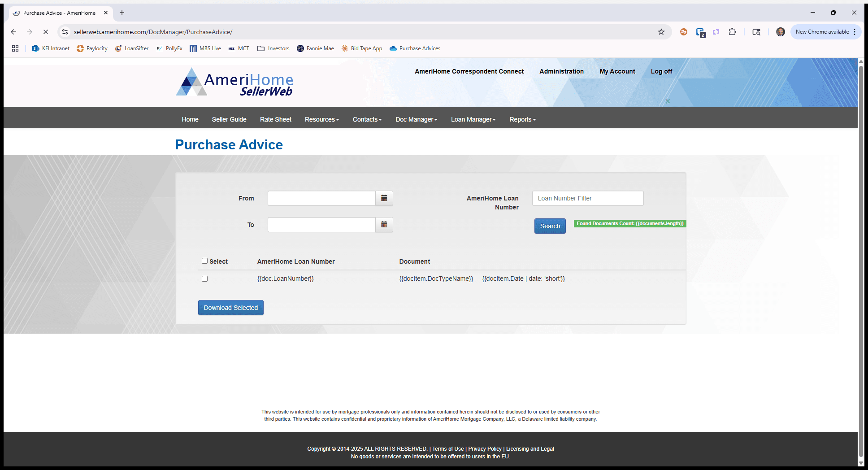
Task: Click the Loan Number Filter field
Action: click(x=588, y=198)
